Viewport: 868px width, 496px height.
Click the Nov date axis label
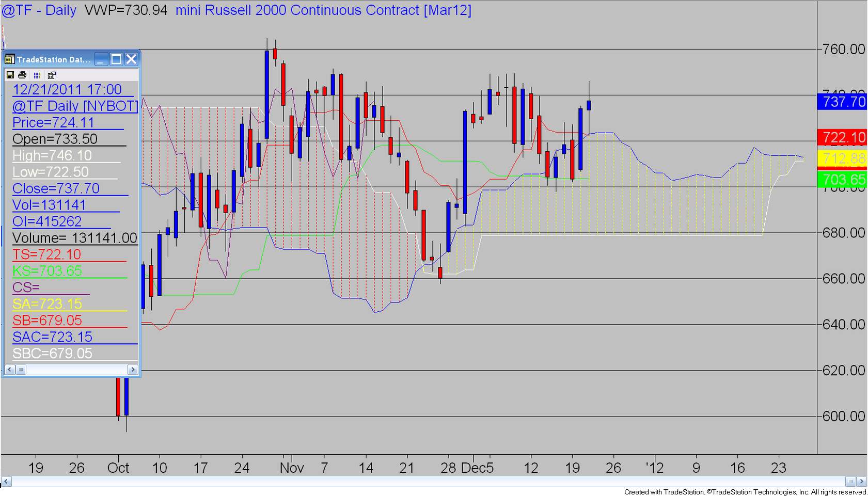click(292, 468)
